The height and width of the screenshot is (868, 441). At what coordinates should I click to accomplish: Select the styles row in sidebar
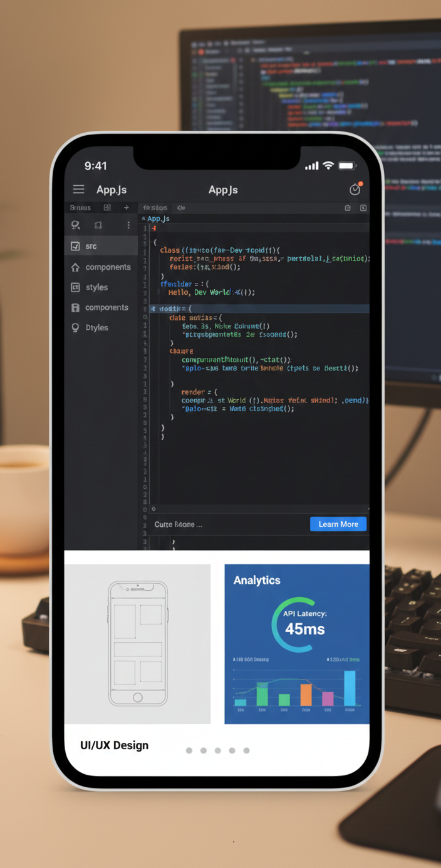click(x=101, y=287)
